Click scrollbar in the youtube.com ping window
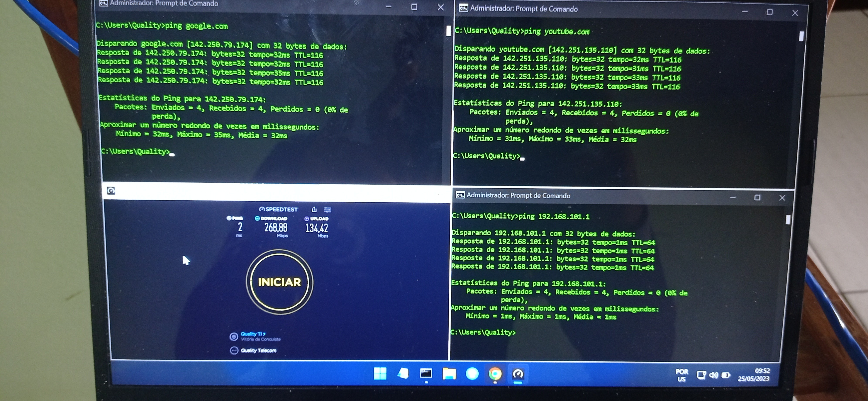Viewport: 868px width, 401px height. (801, 36)
